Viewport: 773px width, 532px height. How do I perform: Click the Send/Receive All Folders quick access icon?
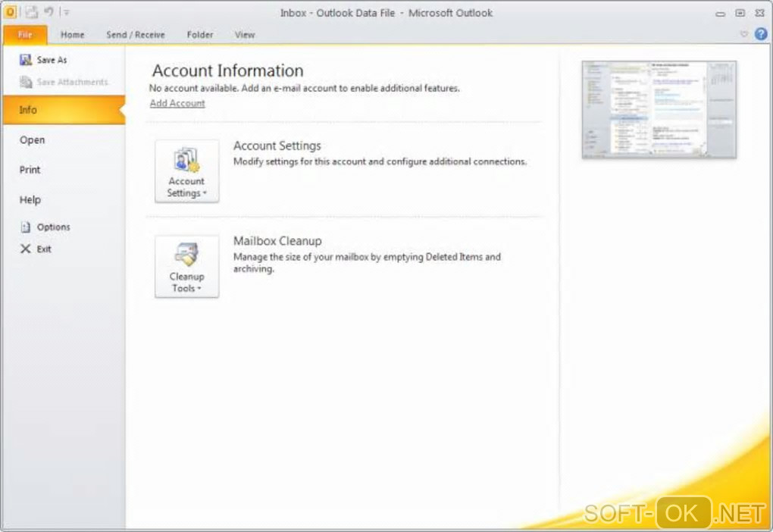click(x=32, y=12)
